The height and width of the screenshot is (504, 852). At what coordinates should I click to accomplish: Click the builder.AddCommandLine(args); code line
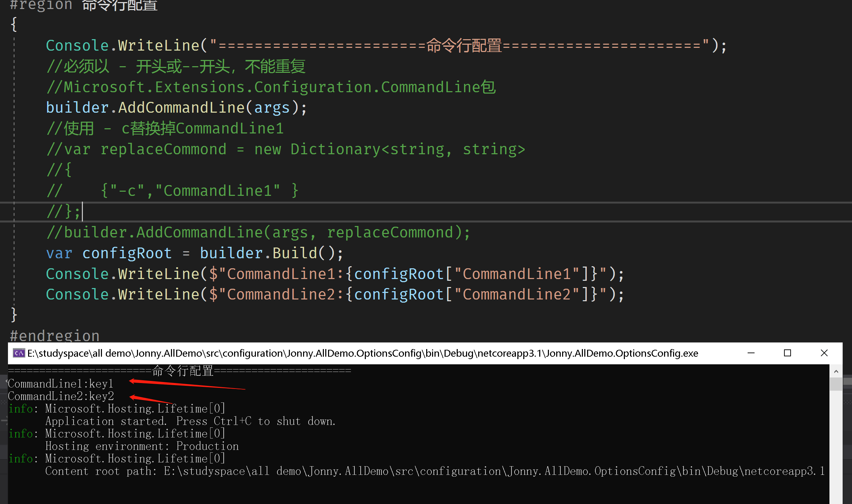(x=177, y=108)
